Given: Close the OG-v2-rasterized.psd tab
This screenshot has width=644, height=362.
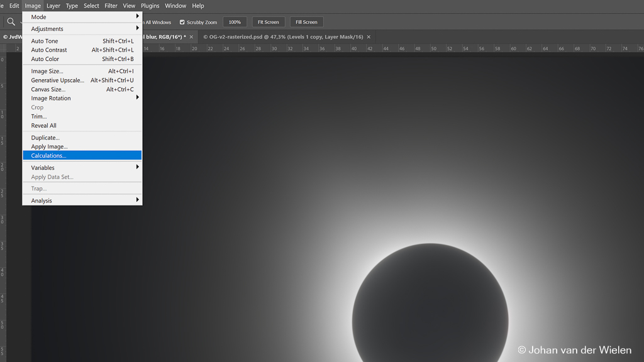Looking at the screenshot, I should 369,37.
